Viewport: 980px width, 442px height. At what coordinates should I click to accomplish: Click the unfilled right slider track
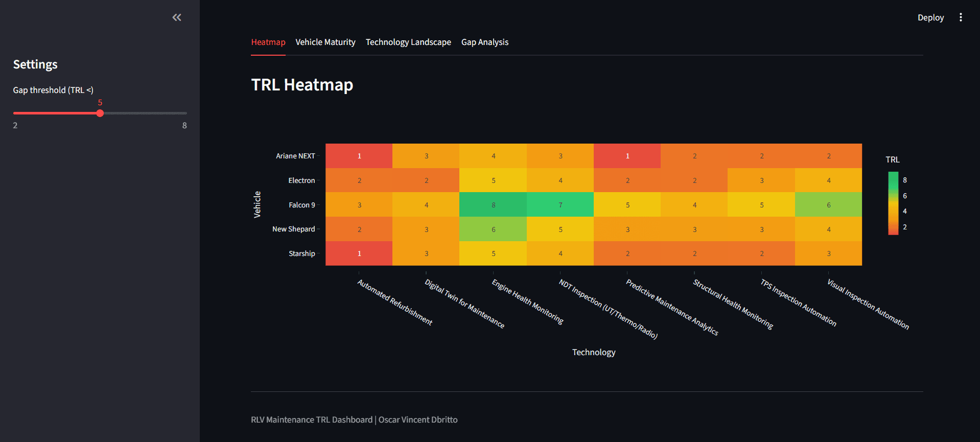click(146, 113)
